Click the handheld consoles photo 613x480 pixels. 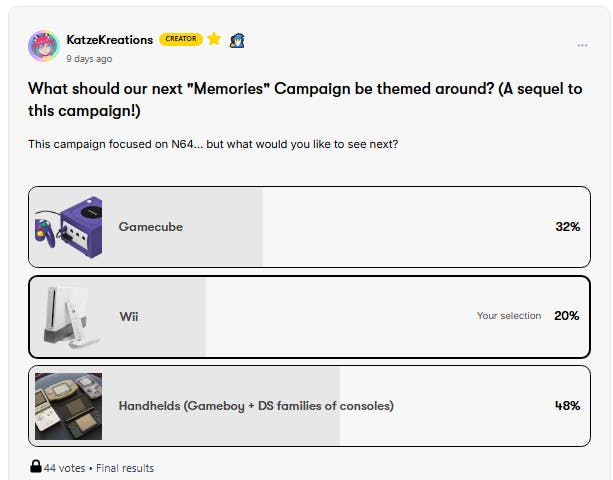[x=68, y=406]
